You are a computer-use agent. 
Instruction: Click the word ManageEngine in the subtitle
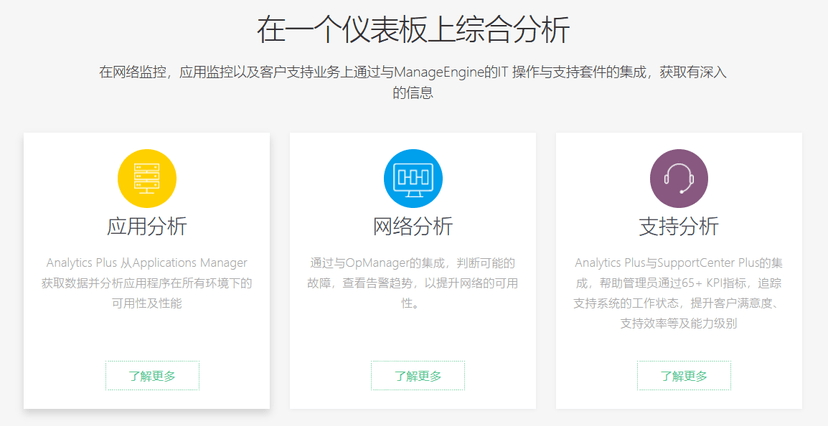(x=440, y=72)
